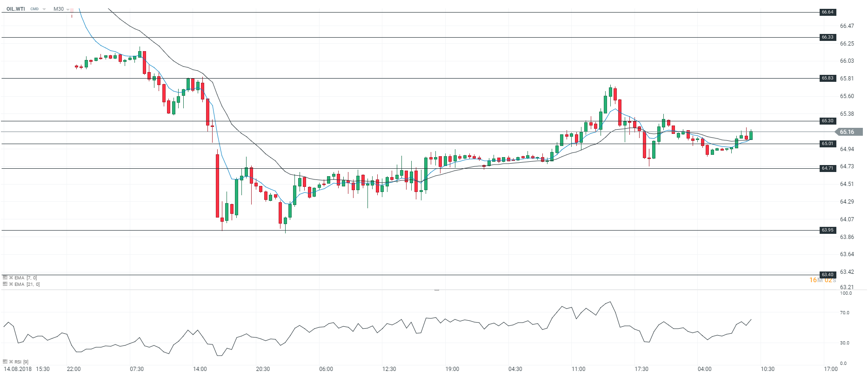Select the 66.33 horizontal level label
This screenshot has width=868, height=377.
coord(828,37)
